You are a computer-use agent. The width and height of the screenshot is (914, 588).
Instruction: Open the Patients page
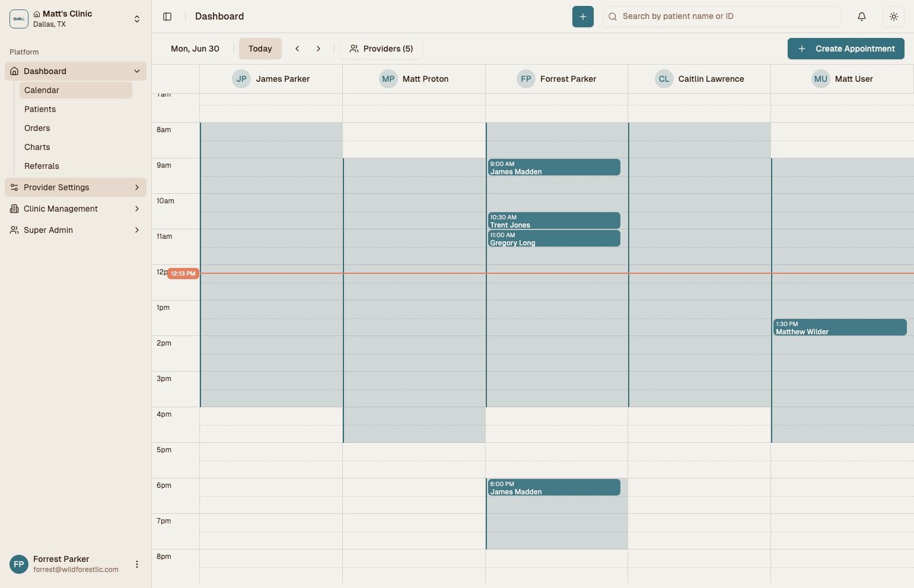click(40, 109)
